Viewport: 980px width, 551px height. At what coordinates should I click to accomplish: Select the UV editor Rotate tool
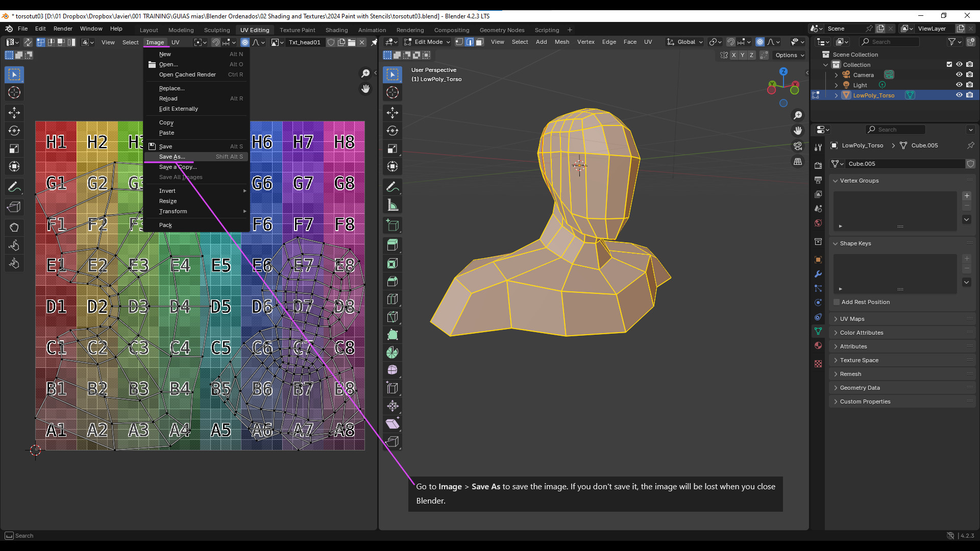point(14,131)
